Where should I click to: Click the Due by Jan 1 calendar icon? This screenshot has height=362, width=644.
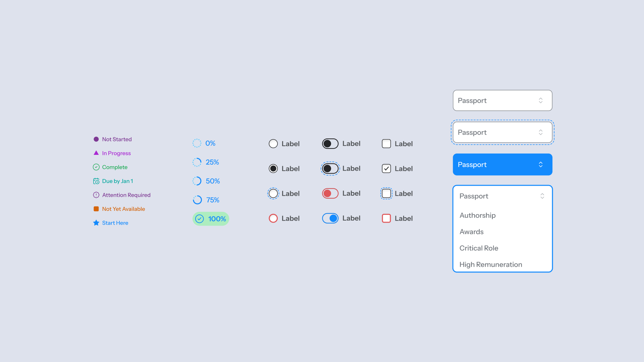coord(96,181)
